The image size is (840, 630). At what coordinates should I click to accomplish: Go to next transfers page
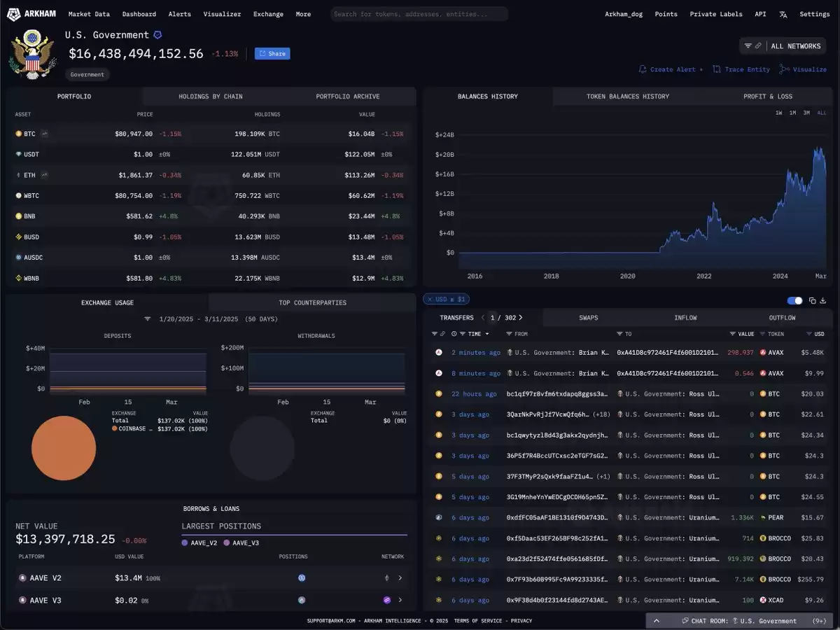tap(521, 318)
